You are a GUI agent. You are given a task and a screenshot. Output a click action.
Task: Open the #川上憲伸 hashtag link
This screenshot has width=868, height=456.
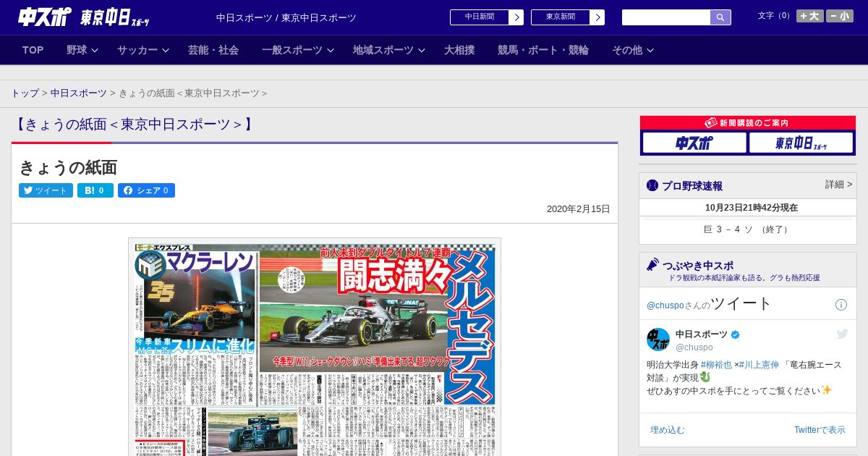click(x=759, y=365)
